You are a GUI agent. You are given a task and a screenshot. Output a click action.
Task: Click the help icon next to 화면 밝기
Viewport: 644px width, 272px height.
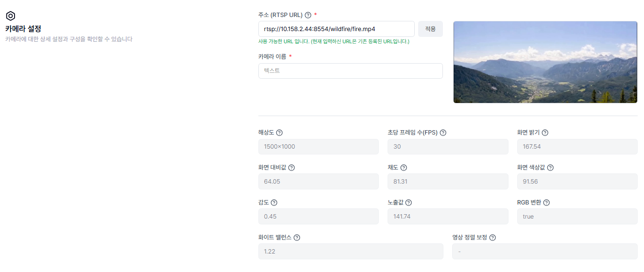click(545, 133)
